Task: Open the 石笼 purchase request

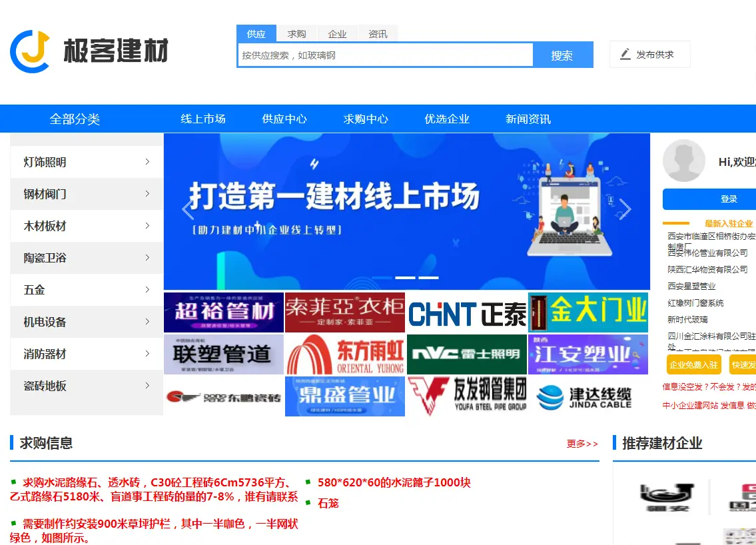Action: 328,503
